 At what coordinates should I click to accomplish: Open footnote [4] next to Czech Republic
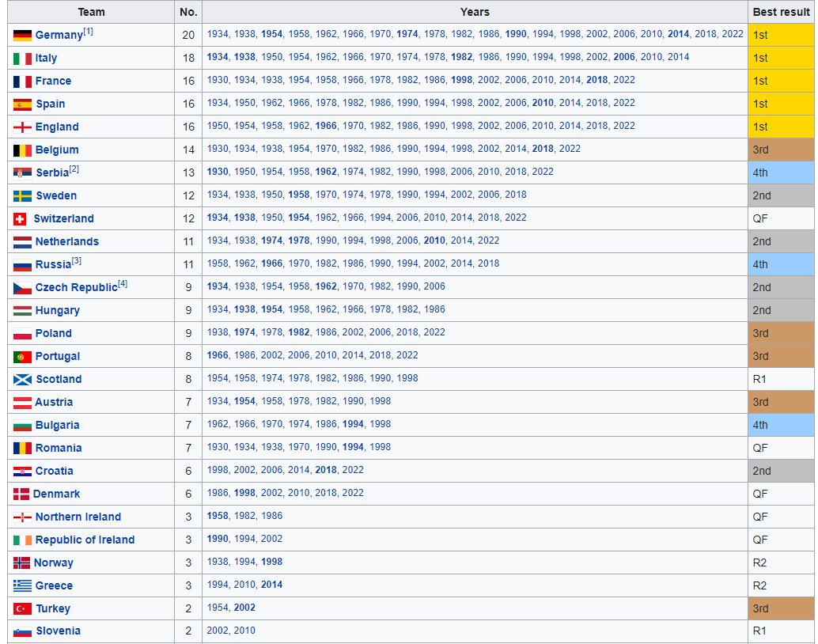(x=123, y=284)
